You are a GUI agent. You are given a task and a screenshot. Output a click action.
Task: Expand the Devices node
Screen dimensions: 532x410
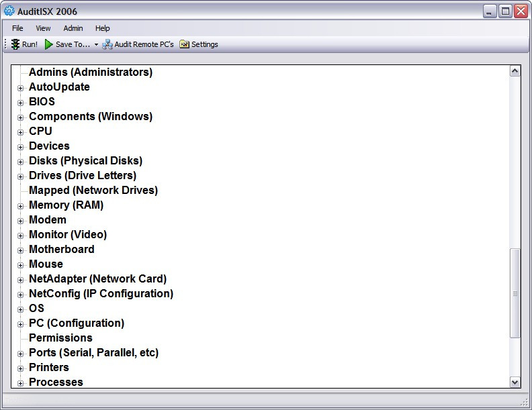[20, 147]
